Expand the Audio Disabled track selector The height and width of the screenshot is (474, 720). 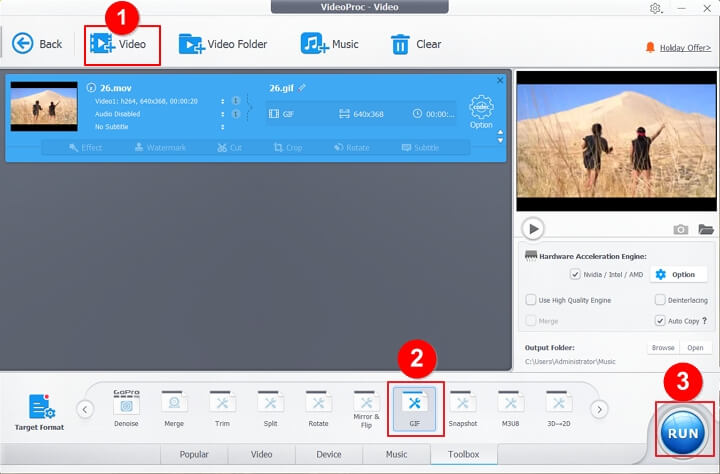223,114
